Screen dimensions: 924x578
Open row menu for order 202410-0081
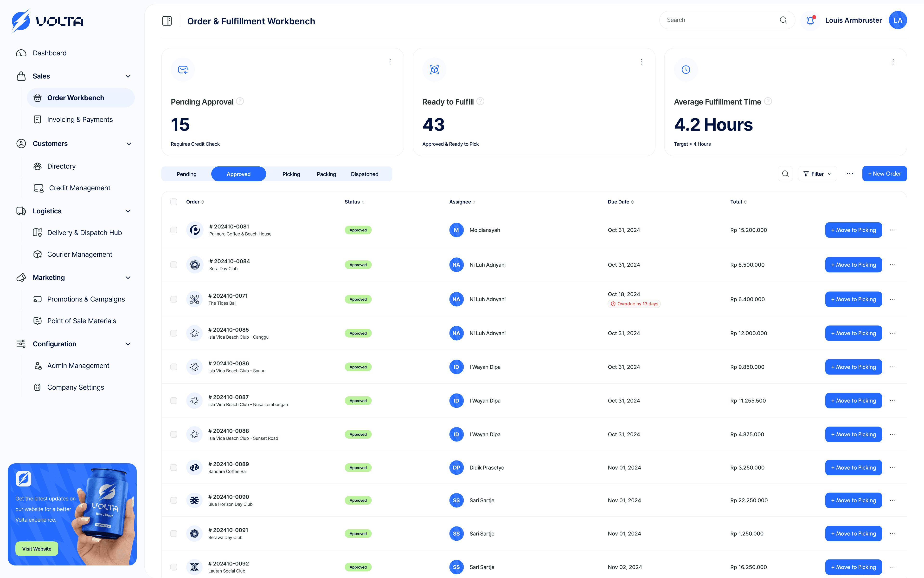893,230
